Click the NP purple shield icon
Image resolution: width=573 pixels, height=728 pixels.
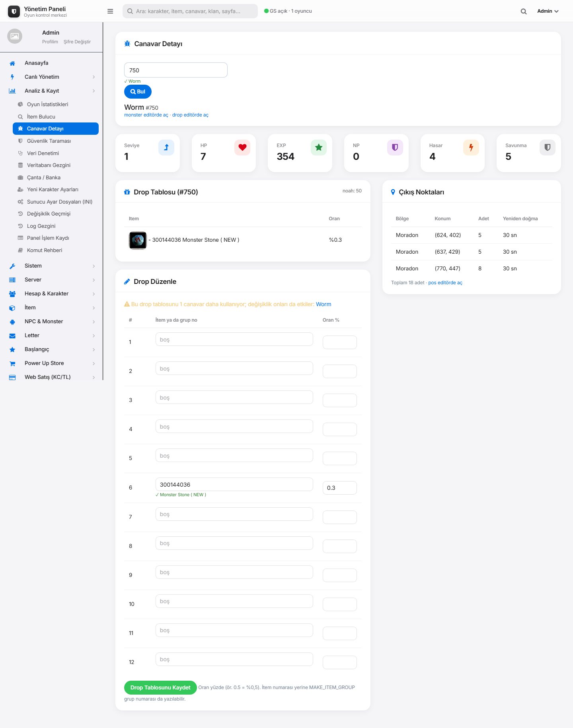pyautogui.click(x=395, y=148)
